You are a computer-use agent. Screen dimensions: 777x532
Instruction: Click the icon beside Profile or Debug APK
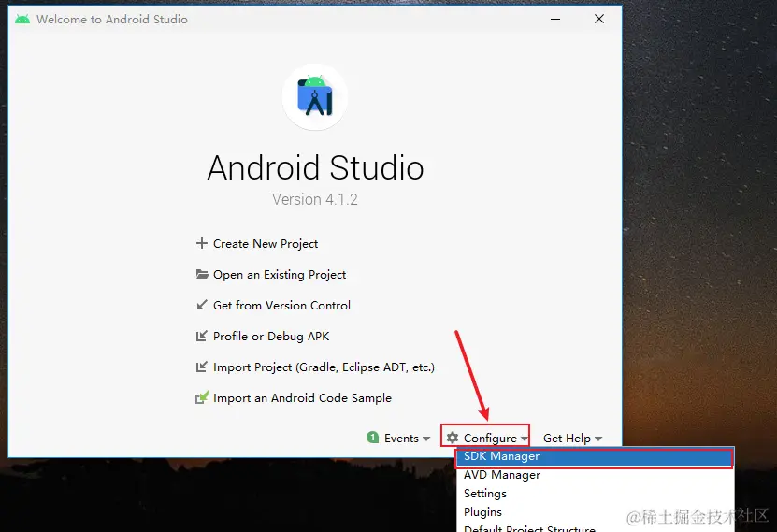pyautogui.click(x=202, y=336)
